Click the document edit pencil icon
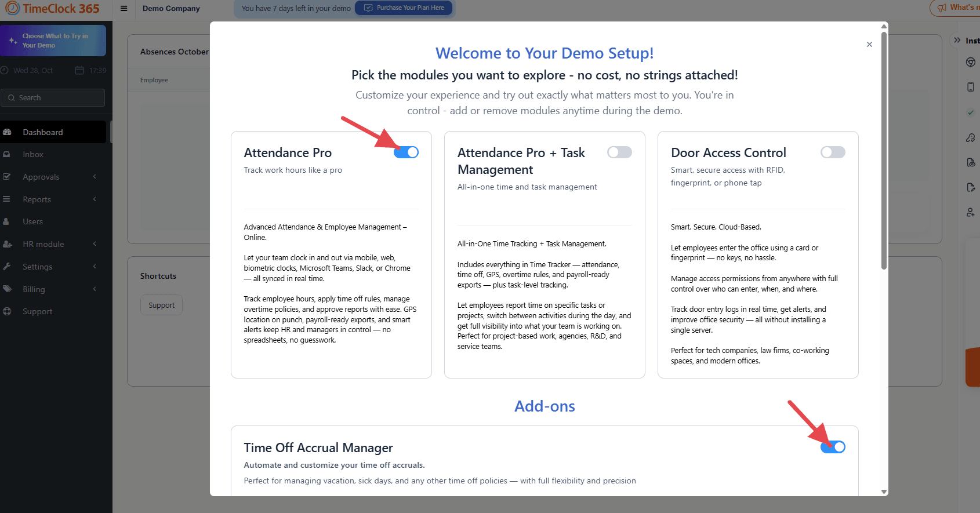This screenshot has width=980, height=513. (970, 187)
